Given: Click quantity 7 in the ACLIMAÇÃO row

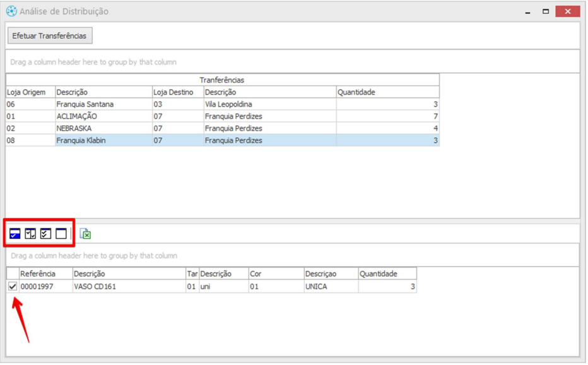Looking at the screenshot, I should 388,116.
